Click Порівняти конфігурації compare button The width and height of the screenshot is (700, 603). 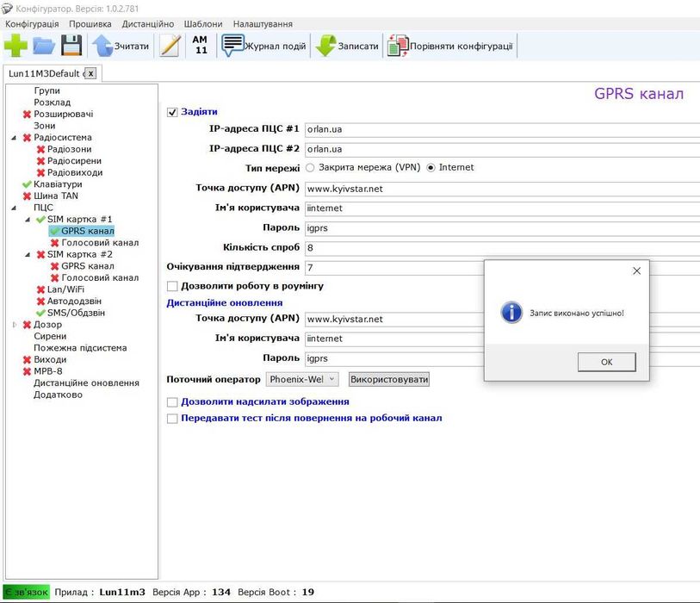[x=450, y=46]
